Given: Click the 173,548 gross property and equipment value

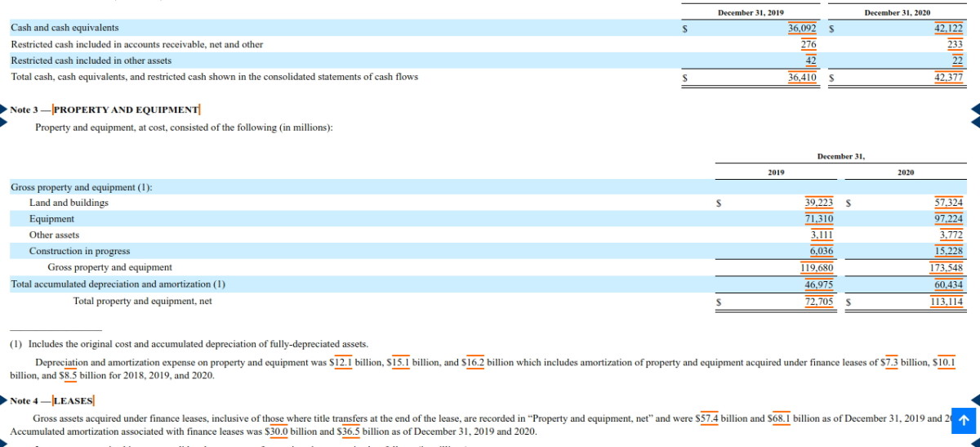Looking at the screenshot, I should 947,268.
